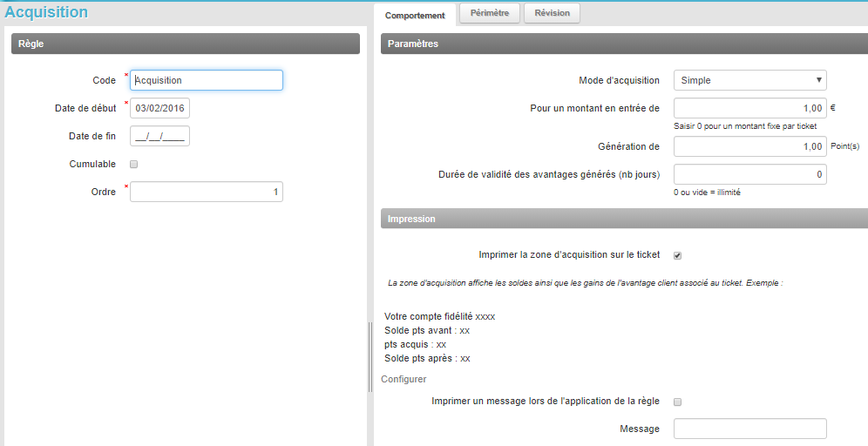Viewport: 868px width, 446px height.
Task: Focus the Génération de points field
Action: pyautogui.click(x=749, y=146)
